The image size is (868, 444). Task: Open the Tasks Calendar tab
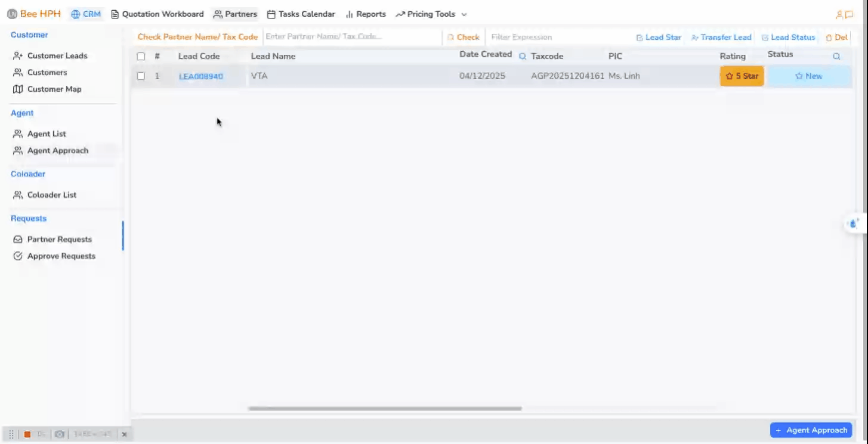click(x=301, y=14)
